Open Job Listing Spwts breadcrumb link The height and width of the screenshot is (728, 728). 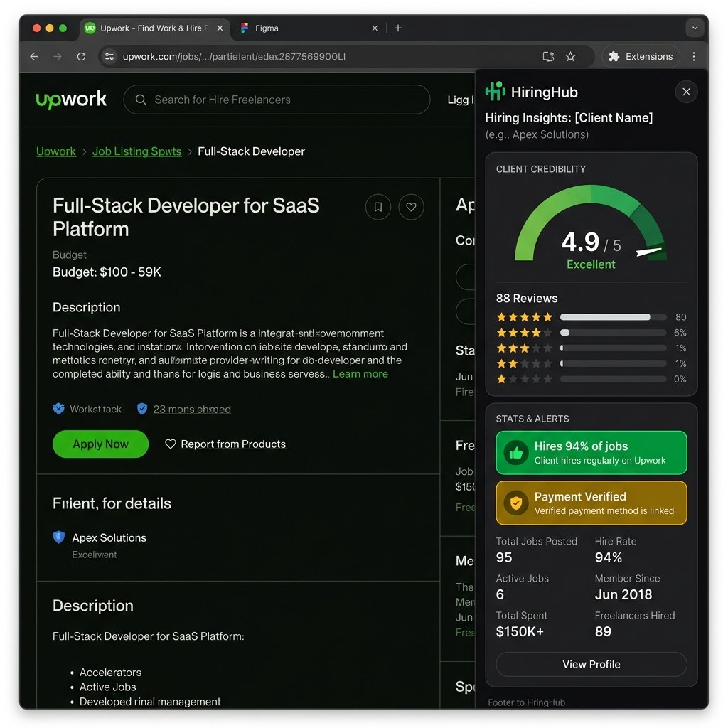[136, 151]
